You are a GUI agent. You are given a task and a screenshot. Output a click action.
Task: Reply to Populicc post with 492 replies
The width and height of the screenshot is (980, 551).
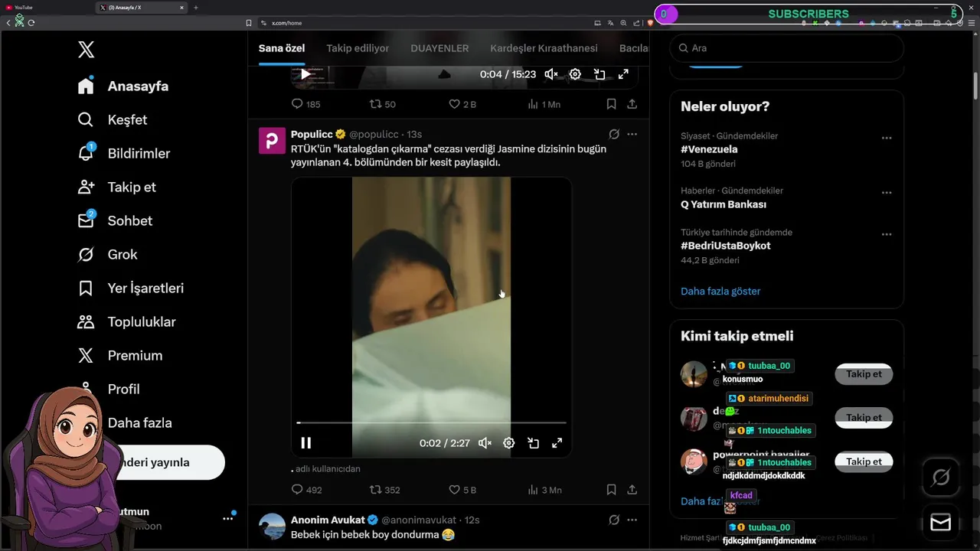coord(306,490)
